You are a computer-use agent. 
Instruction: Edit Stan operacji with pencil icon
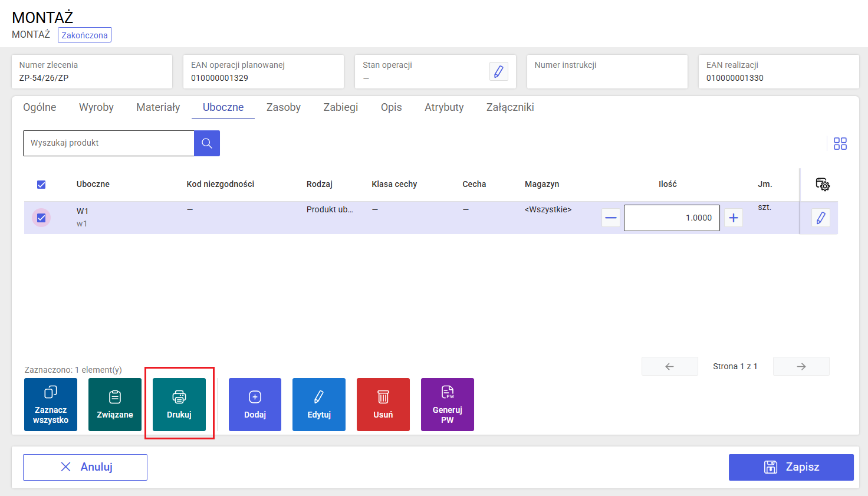point(499,71)
